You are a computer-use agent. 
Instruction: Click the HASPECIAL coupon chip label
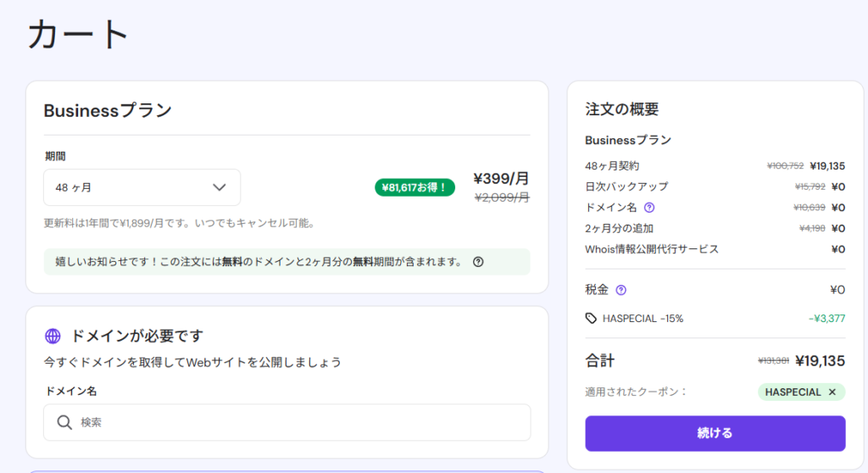tap(793, 392)
